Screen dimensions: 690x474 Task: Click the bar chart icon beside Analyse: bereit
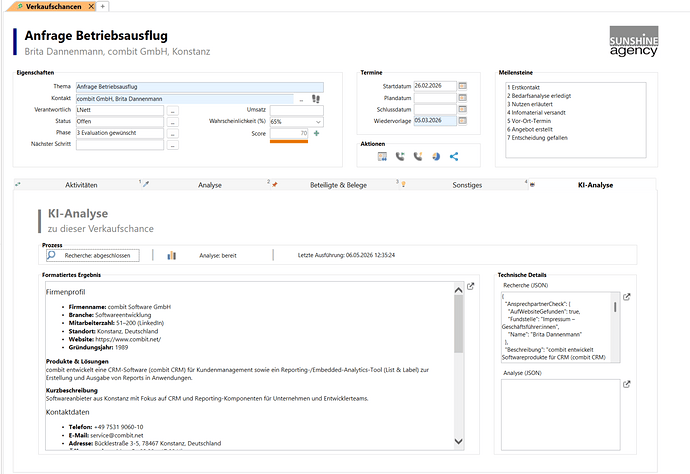[172, 255]
